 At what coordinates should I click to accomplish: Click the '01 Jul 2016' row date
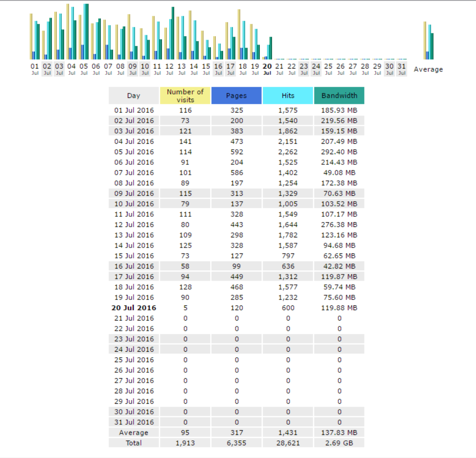coord(134,110)
